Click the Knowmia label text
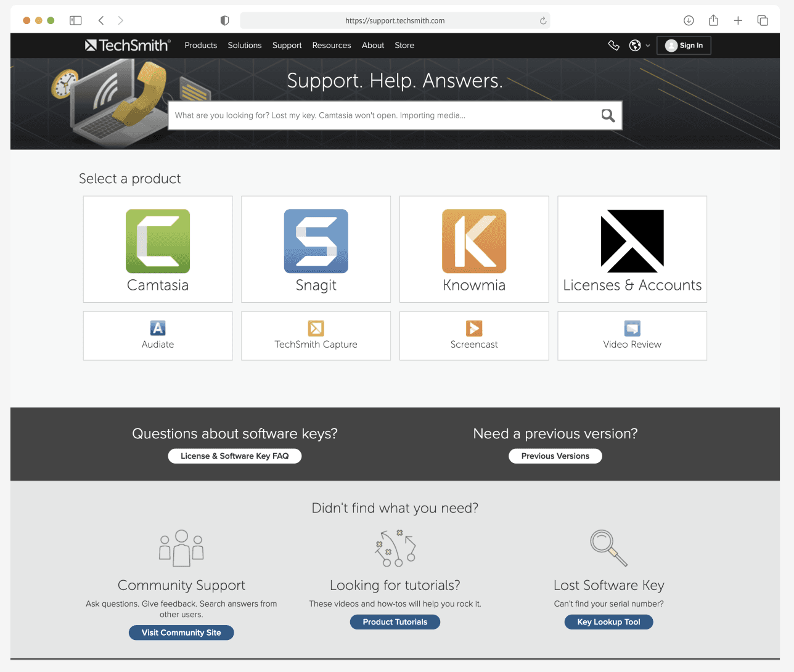The width and height of the screenshot is (794, 672). point(474,285)
